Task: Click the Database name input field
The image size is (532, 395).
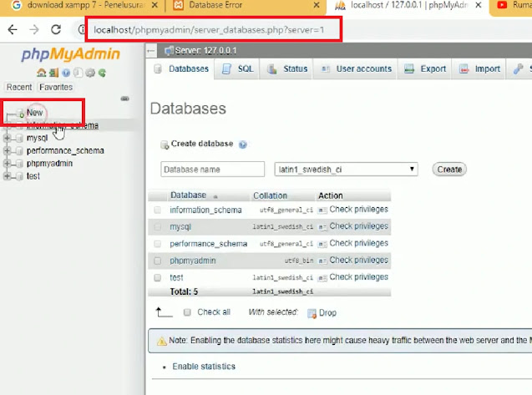Action: (x=212, y=170)
